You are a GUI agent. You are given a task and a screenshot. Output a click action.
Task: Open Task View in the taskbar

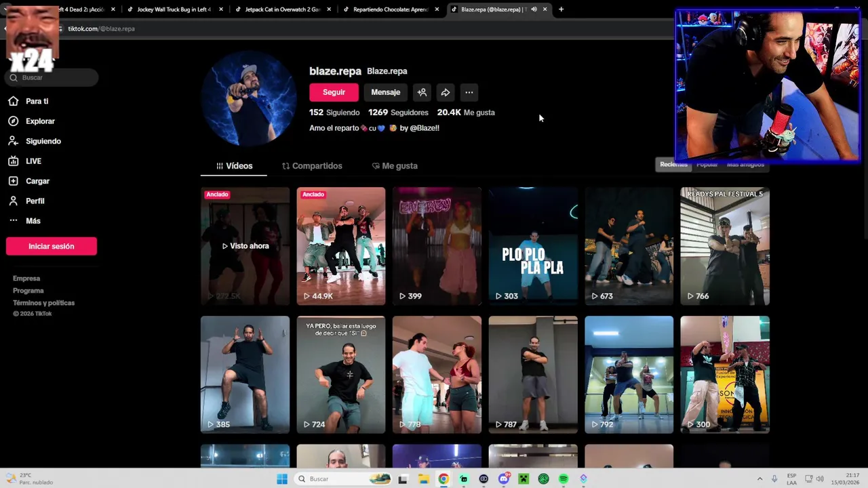tap(403, 479)
